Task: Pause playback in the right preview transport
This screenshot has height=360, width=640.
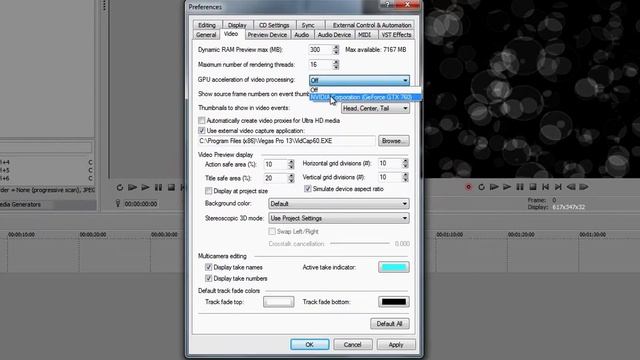Action: click(x=520, y=187)
